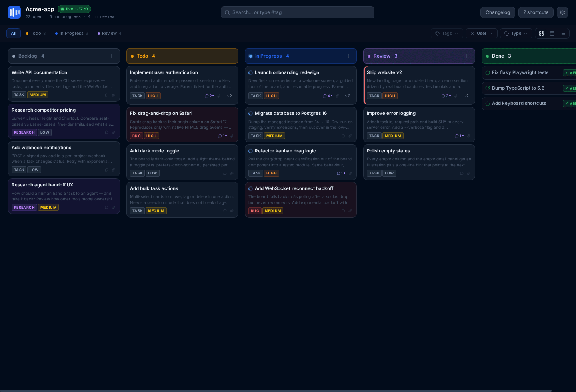This screenshot has height=392, width=576.
Task: Click comment icon on Polish empty states
Action: click(462, 174)
